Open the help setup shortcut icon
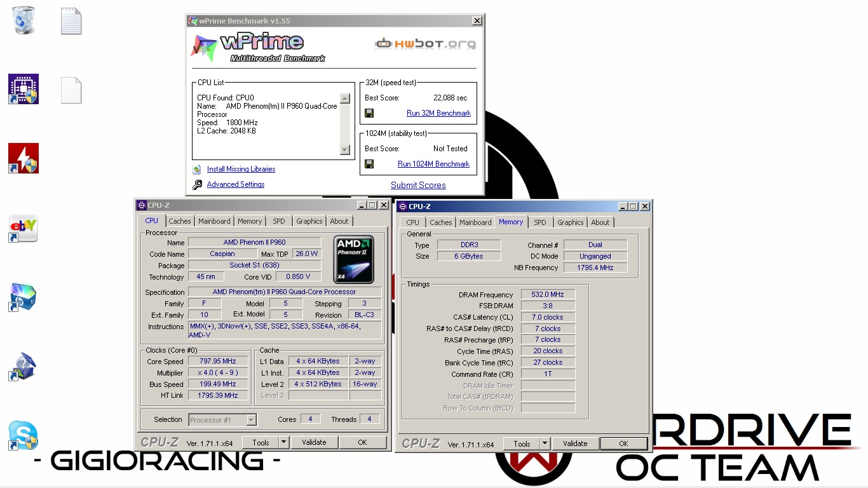 tap(24, 367)
